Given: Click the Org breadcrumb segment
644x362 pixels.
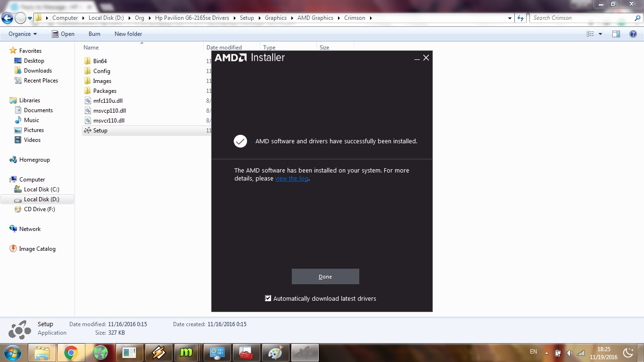Looking at the screenshot, I should pos(140,18).
